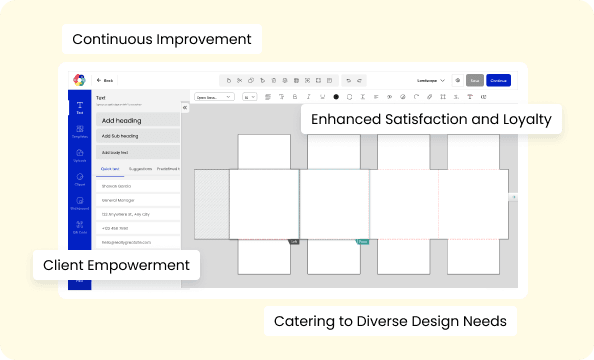Redo the last action
Image resolution: width=594 pixels, height=360 pixels.
[x=360, y=80]
